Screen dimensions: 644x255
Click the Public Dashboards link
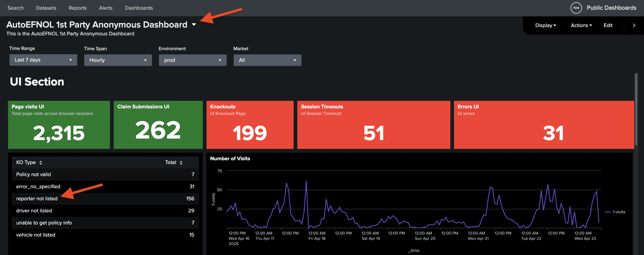[611, 8]
